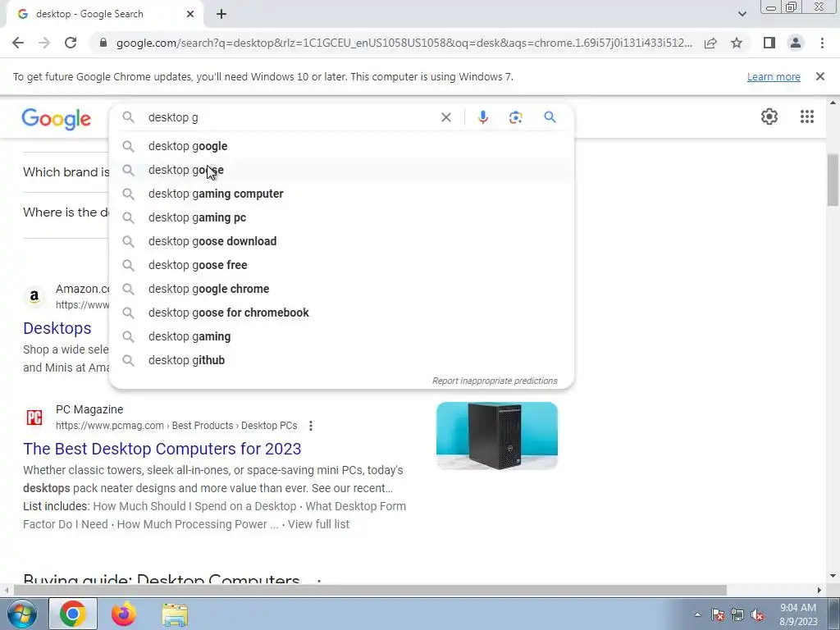Select the desktop - Google Search tab
The image size is (840, 630).
105,14
